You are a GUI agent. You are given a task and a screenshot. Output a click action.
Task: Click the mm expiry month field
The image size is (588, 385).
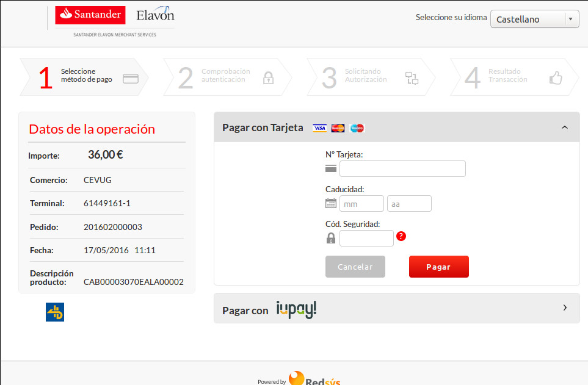361,204
